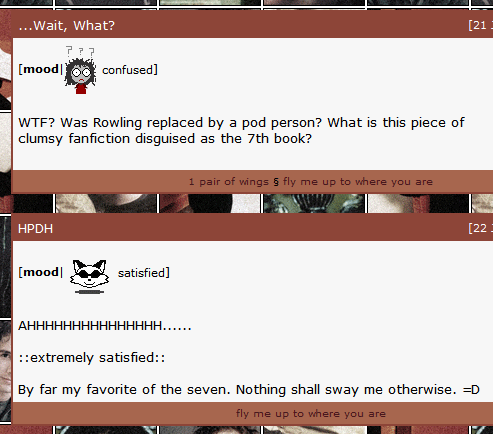Click the 'confused' mood text
Viewport: 493px width, 434px height.
[127, 70]
